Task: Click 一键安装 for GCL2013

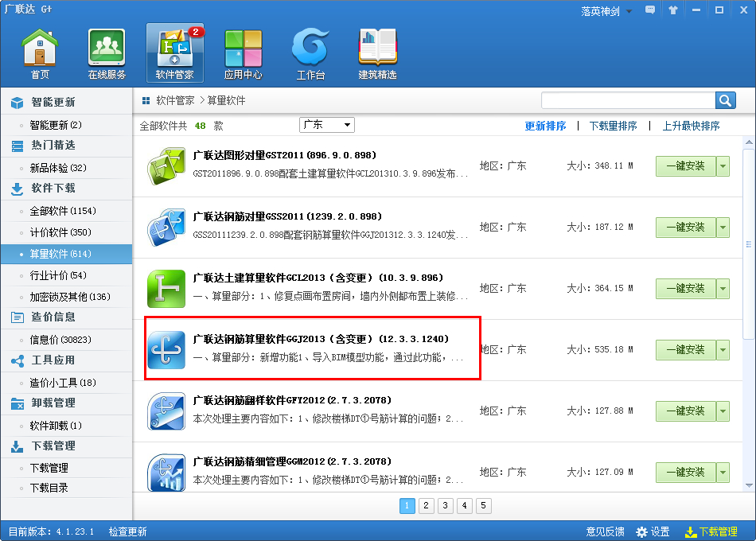Action: (x=686, y=289)
